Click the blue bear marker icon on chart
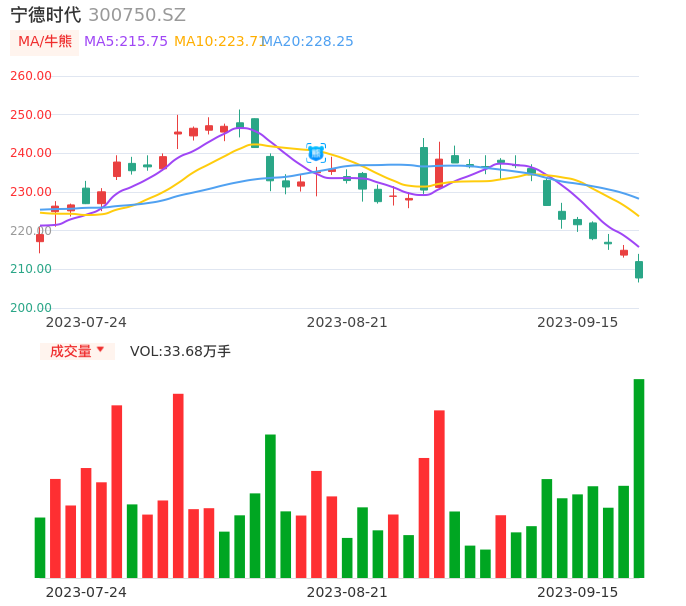The width and height of the screenshot is (686, 606). click(316, 153)
